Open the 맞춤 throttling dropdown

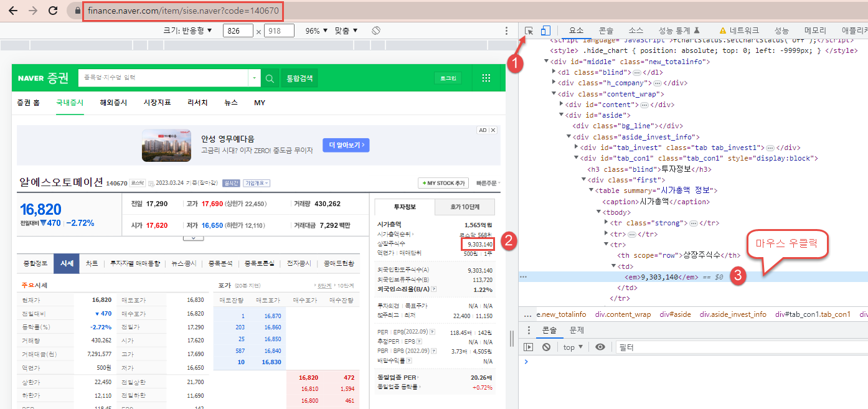(x=346, y=31)
